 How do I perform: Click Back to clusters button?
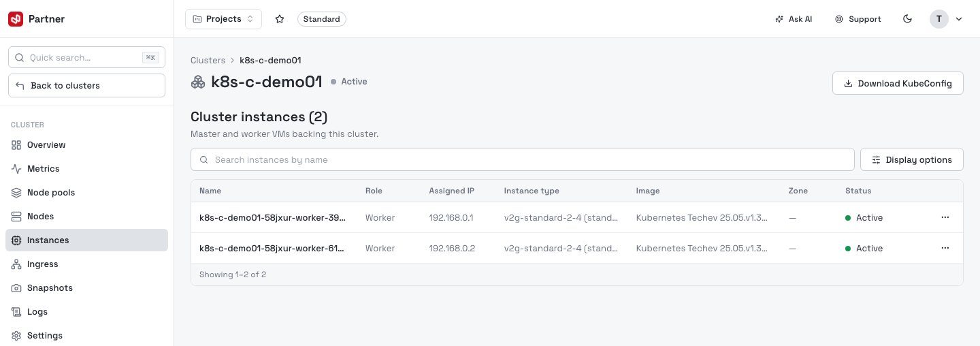click(x=86, y=86)
